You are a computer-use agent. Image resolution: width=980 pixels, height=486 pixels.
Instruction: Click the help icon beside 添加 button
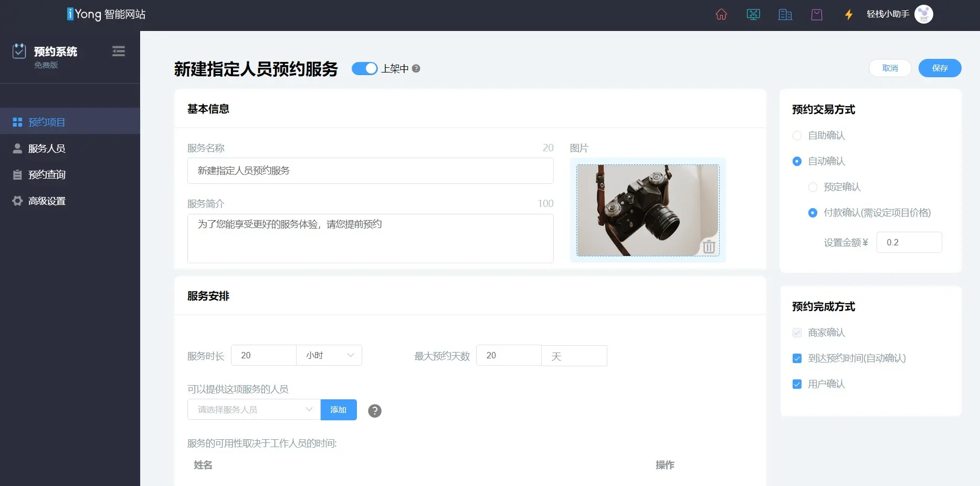pos(374,411)
